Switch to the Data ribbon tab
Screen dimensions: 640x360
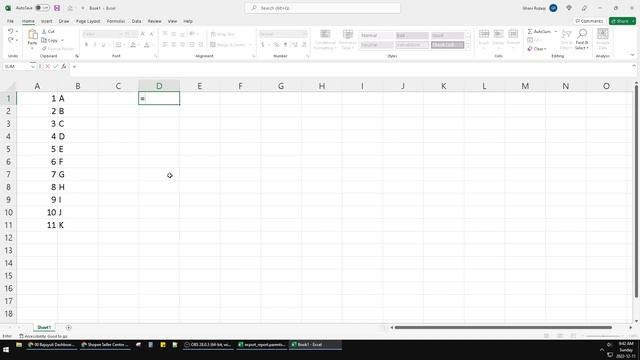click(x=136, y=21)
